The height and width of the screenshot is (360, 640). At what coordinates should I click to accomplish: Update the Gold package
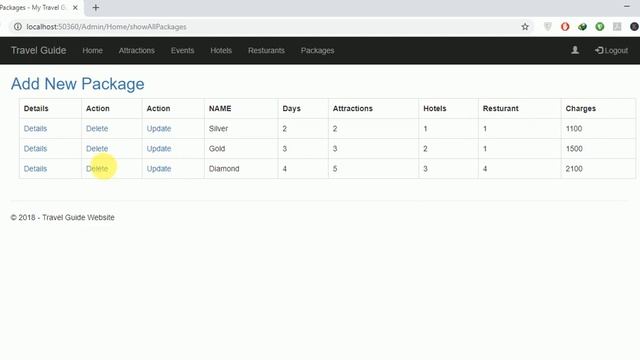(159, 149)
